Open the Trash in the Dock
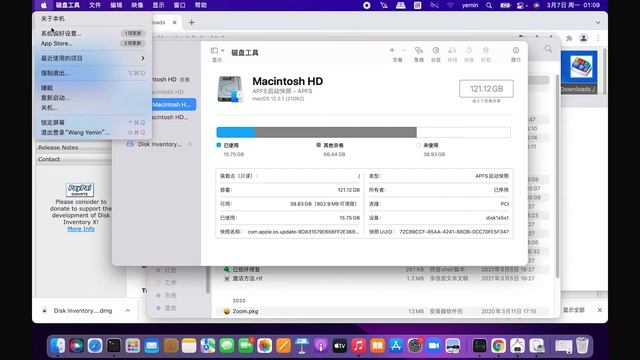640x360 pixels. click(582, 346)
